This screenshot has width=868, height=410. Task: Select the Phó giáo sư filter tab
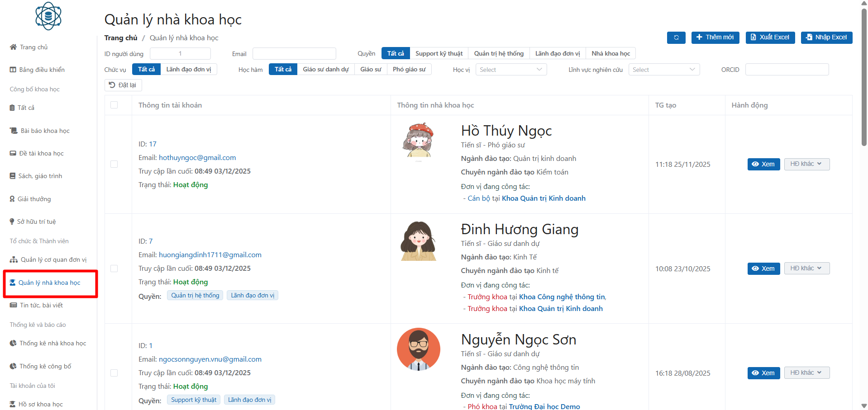click(x=409, y=69)
